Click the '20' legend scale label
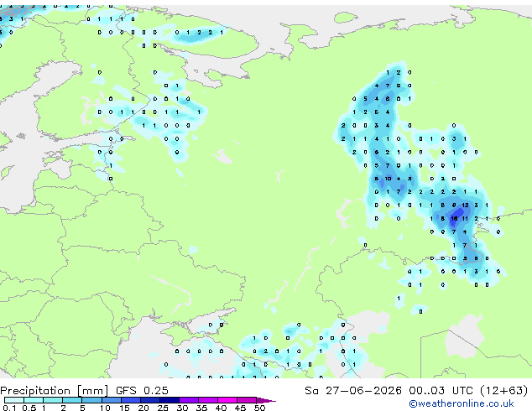Screen dimensions: 532x411 143,408
